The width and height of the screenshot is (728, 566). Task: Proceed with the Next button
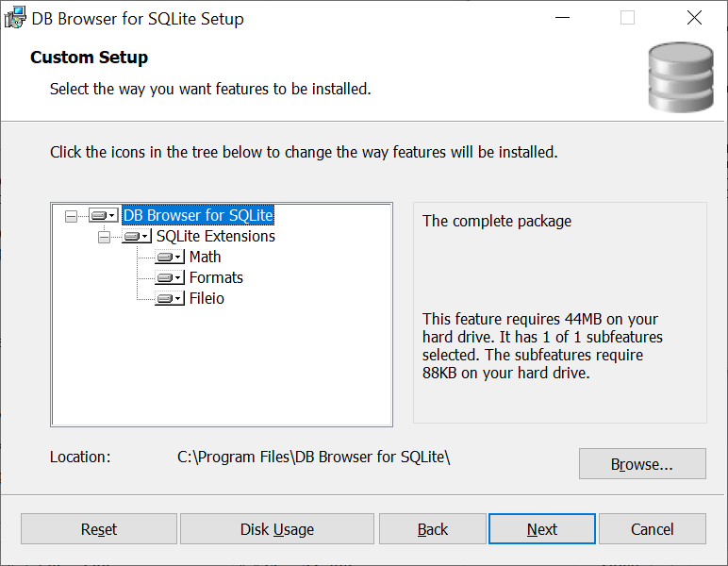(x=542, y=529)
